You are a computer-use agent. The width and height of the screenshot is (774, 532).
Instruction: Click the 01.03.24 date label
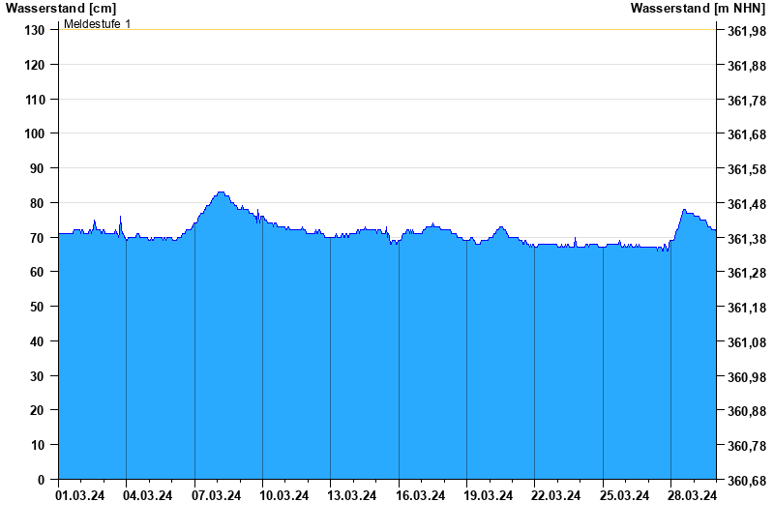80,496
